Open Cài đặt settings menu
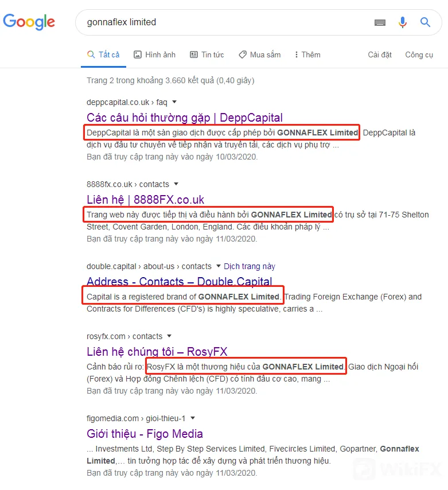 380,55
